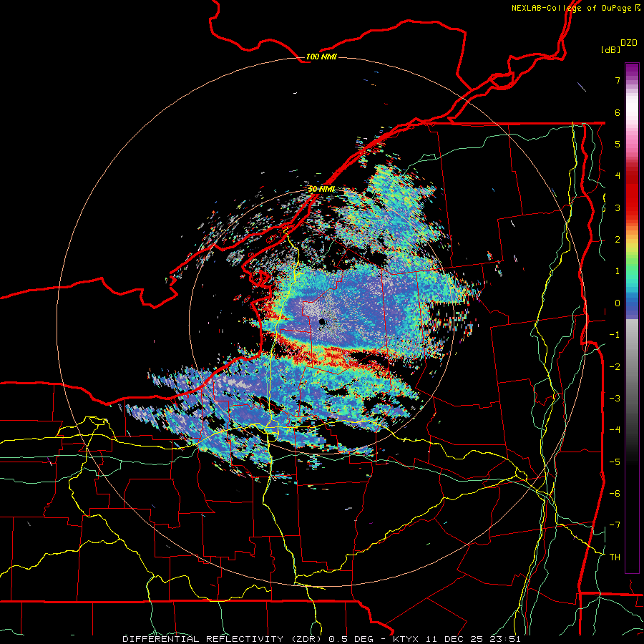Click the -3 value on the color scale
This screenshot has width=644, height=644.
pyautogui.click(x=615, y=399)
